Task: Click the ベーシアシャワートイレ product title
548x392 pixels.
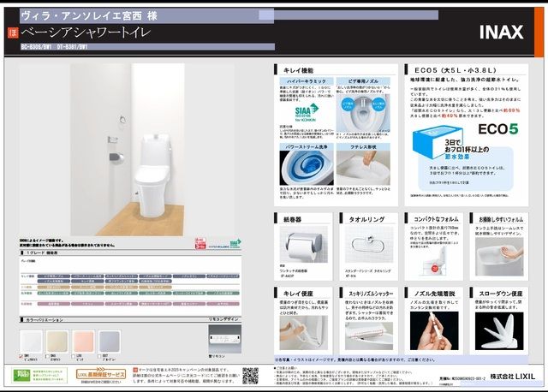Action: point(86,33)
